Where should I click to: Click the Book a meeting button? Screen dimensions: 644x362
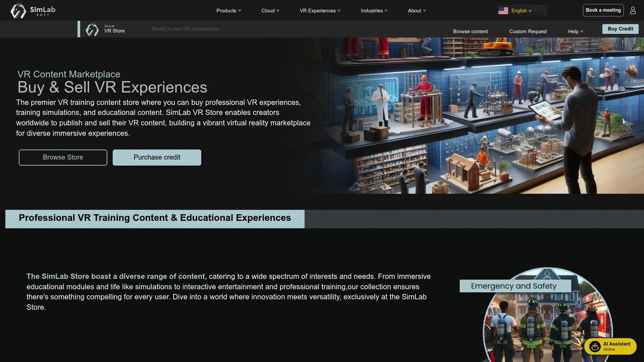(x=603, y=10)
